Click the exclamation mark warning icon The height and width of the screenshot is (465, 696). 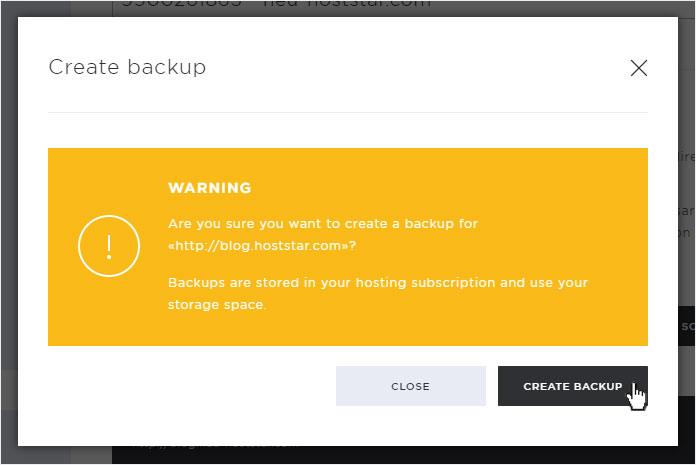pyautogui.click(x=109, y=246)
